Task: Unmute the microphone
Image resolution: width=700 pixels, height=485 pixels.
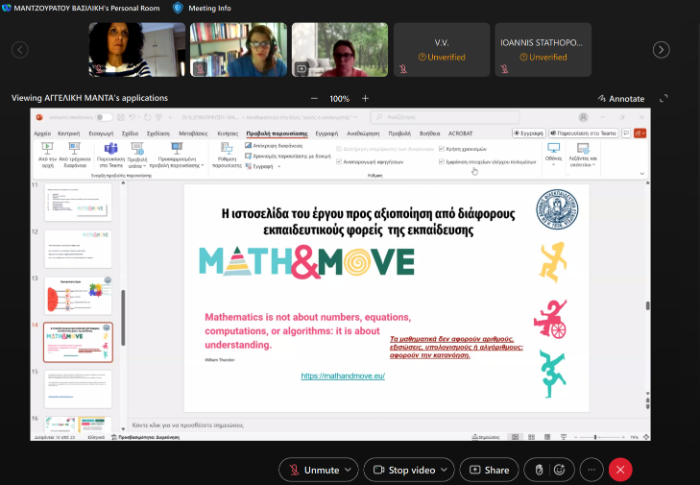Action: click(314, 470)
